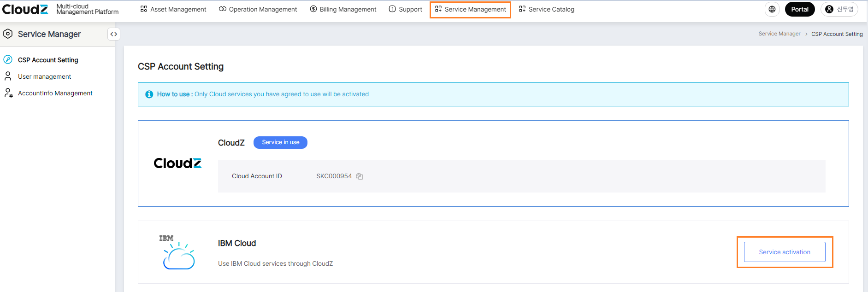Click the Operation Management icon
The width and height of the screenshot is (868, 292).
(223, 9)
